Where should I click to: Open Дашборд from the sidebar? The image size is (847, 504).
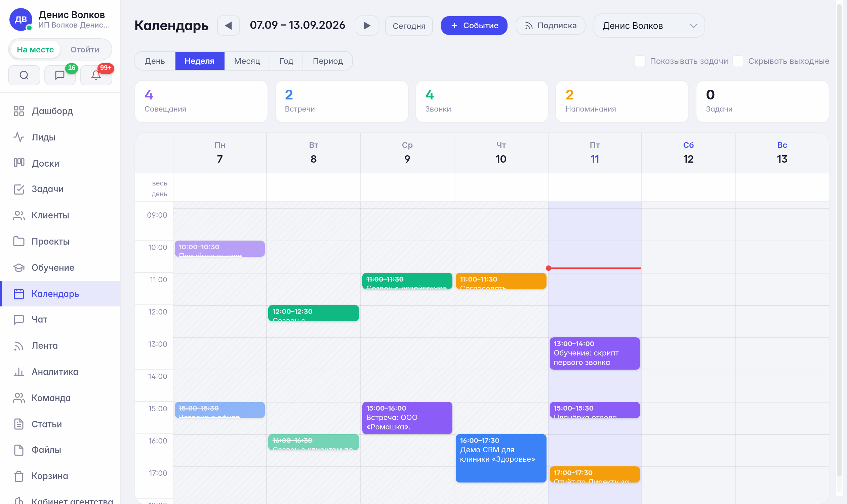point(61,111)
